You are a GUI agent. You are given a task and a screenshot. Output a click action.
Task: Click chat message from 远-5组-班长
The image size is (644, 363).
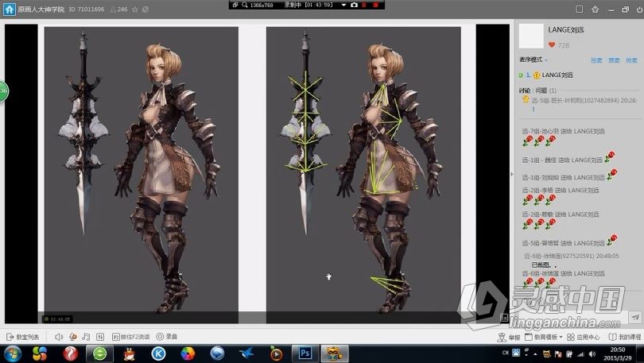[580, 104]
